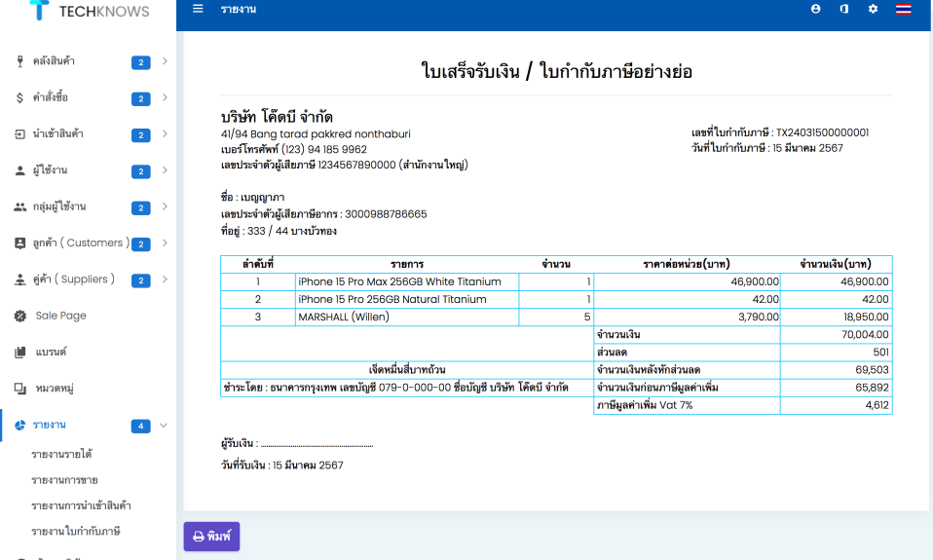The height and width of the screenshot is (560, 933).
Task: Click the คลังสินค้า sidebar icon
Action: 20,60
